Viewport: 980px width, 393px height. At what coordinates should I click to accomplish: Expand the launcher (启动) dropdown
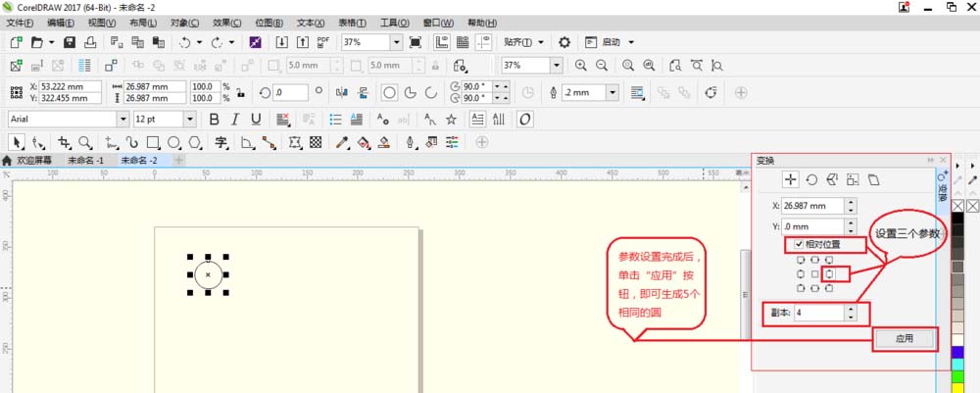click(x=630, y=42)
